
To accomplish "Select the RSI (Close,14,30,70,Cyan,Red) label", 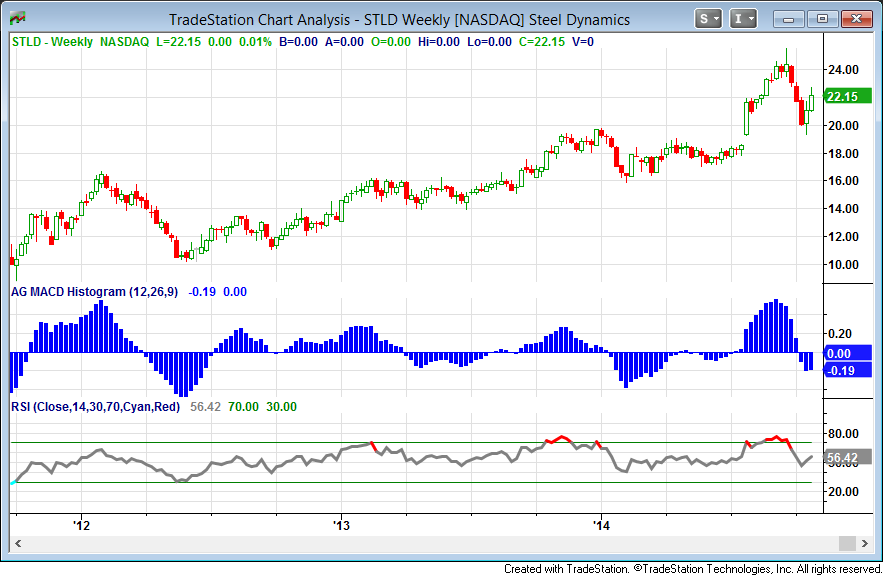I will [96, 407].
